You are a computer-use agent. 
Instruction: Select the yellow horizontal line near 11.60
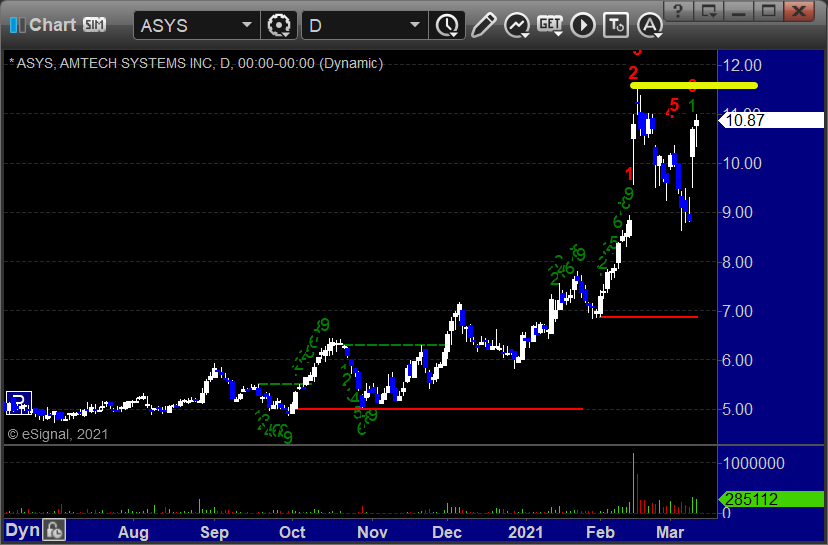[694, 86]
